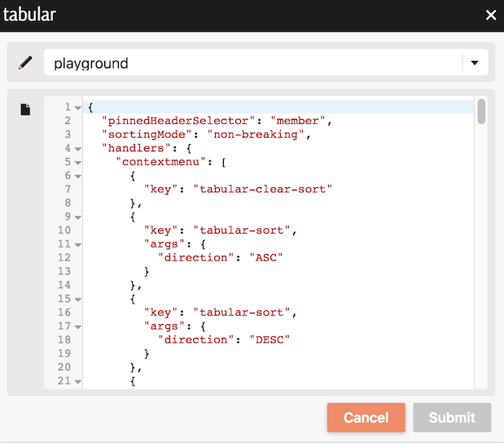Click "tabular-sort" on line 16

[x=242, y=313]
